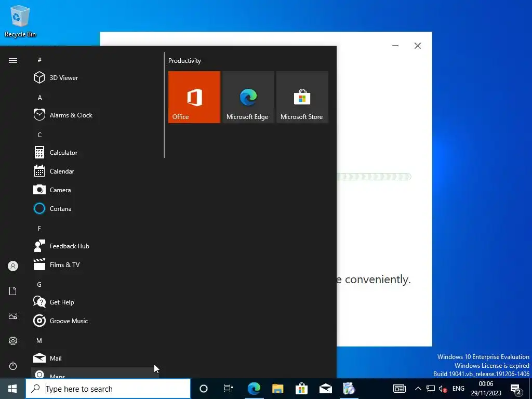The height and width of the screenshot is (399, 532).
Task: Open the notification Action Center
Action: 516,389
